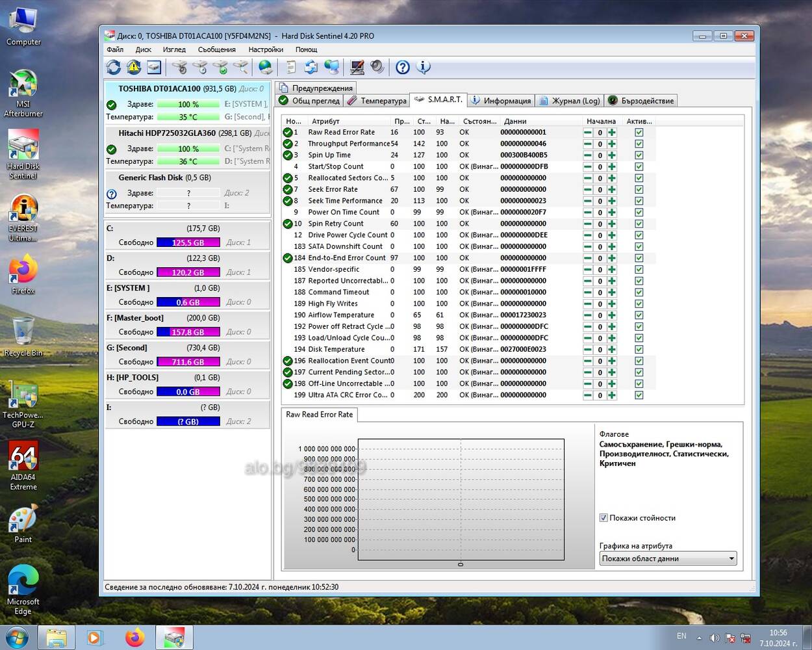Viewport: 812px width, 650px height.
Task: Click the refresh disk info toolbar icon
Action: pos(114,67)
